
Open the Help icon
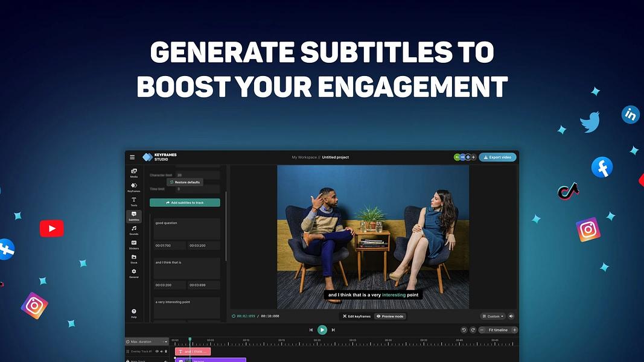[134, 313]
